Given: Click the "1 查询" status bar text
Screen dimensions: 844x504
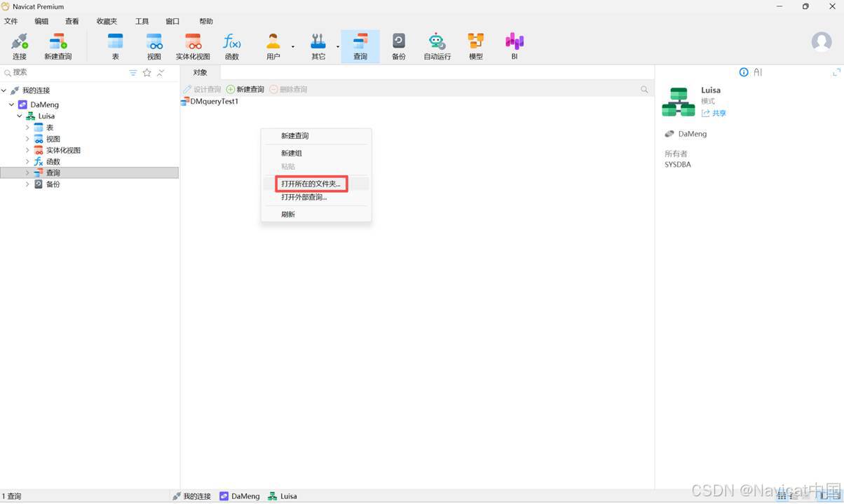Looking at the screenshot, I should pos(12,496).
